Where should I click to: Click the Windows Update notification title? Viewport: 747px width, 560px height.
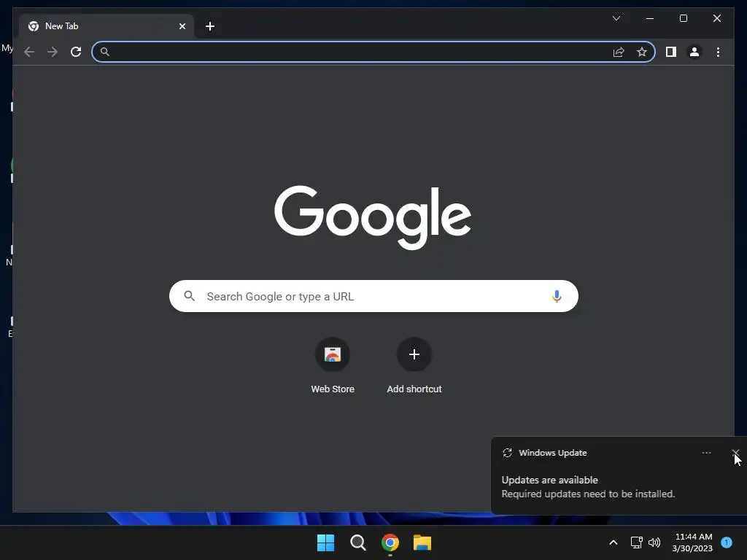coord(553,453)
